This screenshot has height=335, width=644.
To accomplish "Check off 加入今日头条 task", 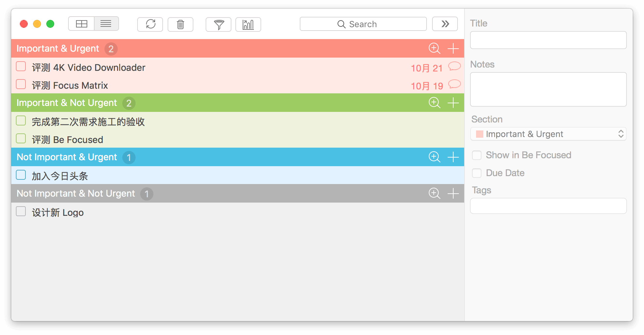I will [x=21, y=175].
